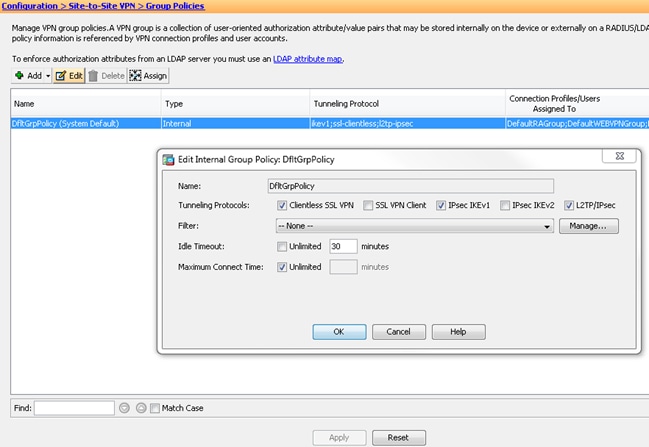649x447 pixels.
Task: Sort by Name column header
Action: [x=86, y=103]
